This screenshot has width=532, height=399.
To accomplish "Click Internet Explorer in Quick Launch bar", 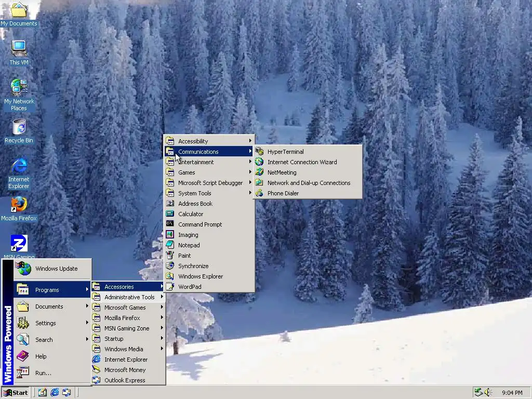I will pos(54,393).
